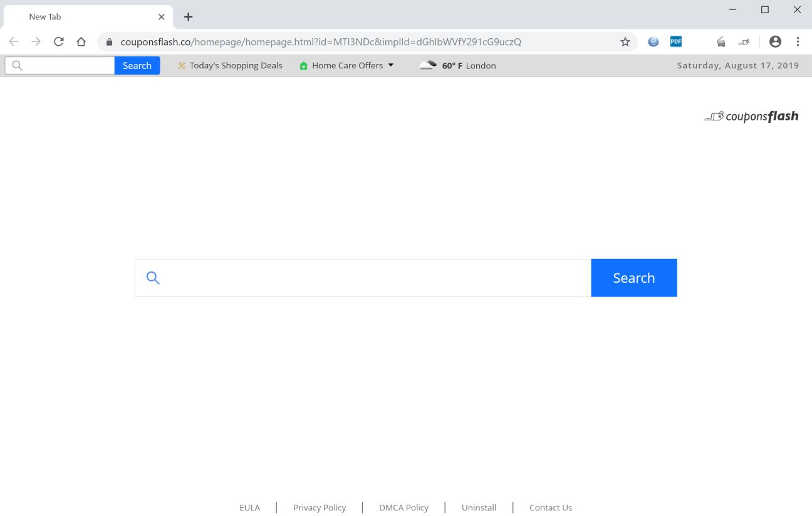Screen dimensions: 812x516
Task: Open the DMCA Policy link
Action: pos(403,507)
